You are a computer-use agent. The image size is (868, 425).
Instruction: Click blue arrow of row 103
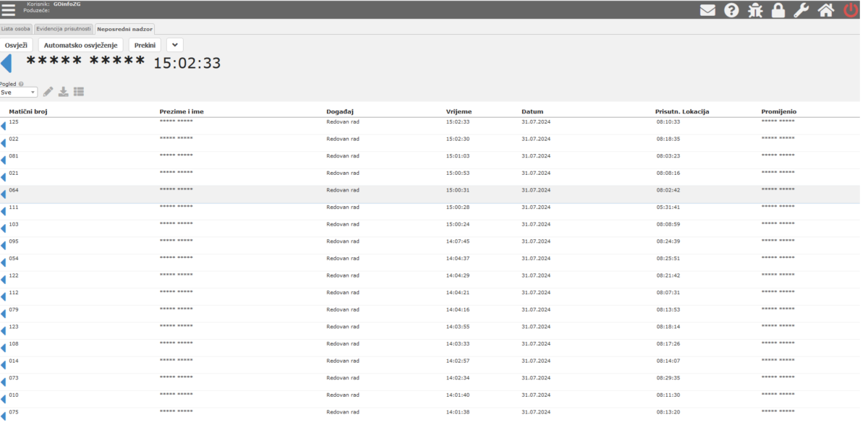(3, 229)
